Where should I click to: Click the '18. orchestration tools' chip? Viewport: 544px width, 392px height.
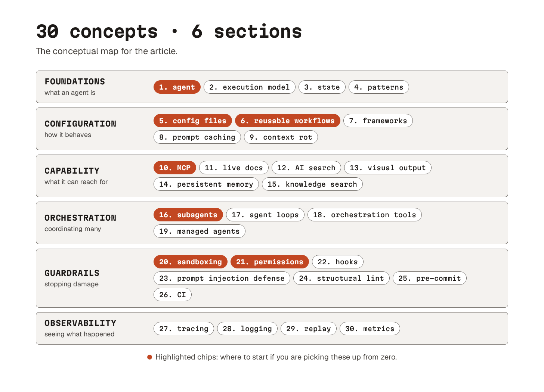(x=365, y=215)
